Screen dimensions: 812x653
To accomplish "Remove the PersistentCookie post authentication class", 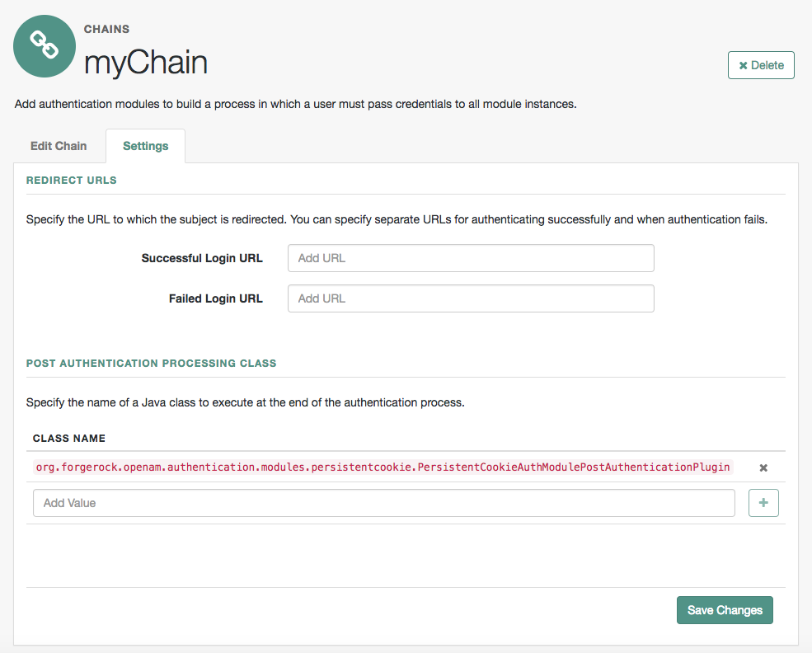I will [x=763, y=467].
